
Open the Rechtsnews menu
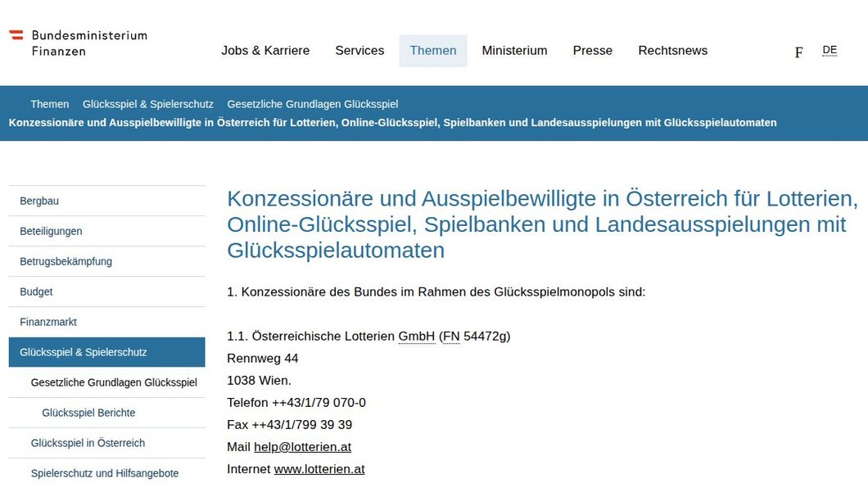pos(672,50)
